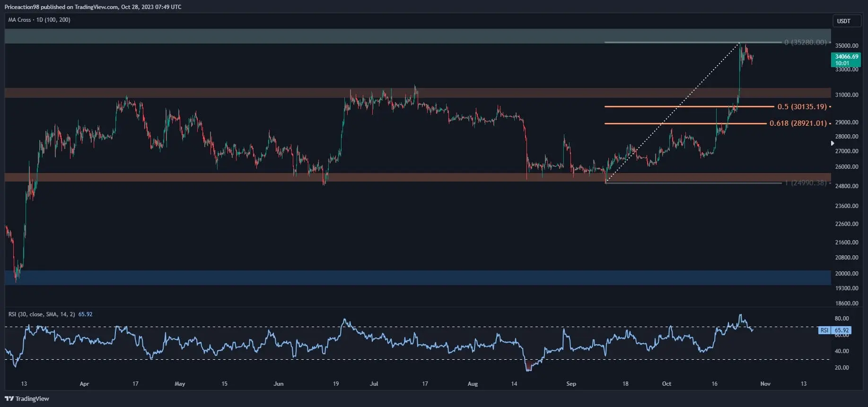Click the Jul label on time axis
The width and height of the screenshot is (868, 407).
tap(374, 384)
